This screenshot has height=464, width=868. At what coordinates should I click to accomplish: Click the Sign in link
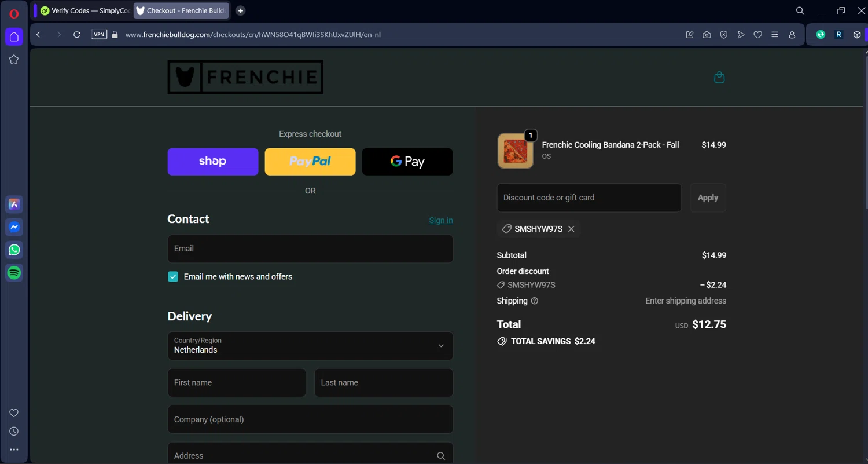[441, 220]
